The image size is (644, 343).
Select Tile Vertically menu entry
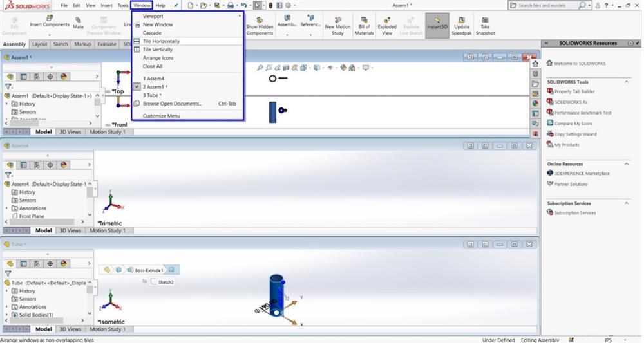pos(187,50)
